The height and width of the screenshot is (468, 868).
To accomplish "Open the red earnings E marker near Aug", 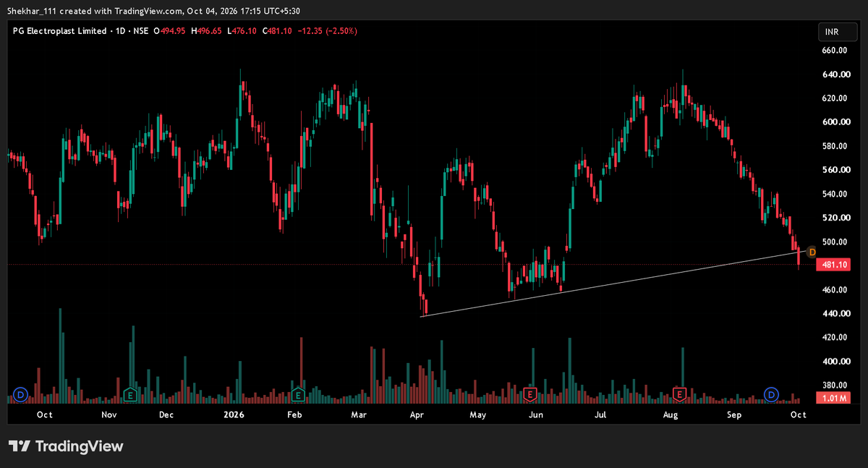I will (x=680, y=395).
